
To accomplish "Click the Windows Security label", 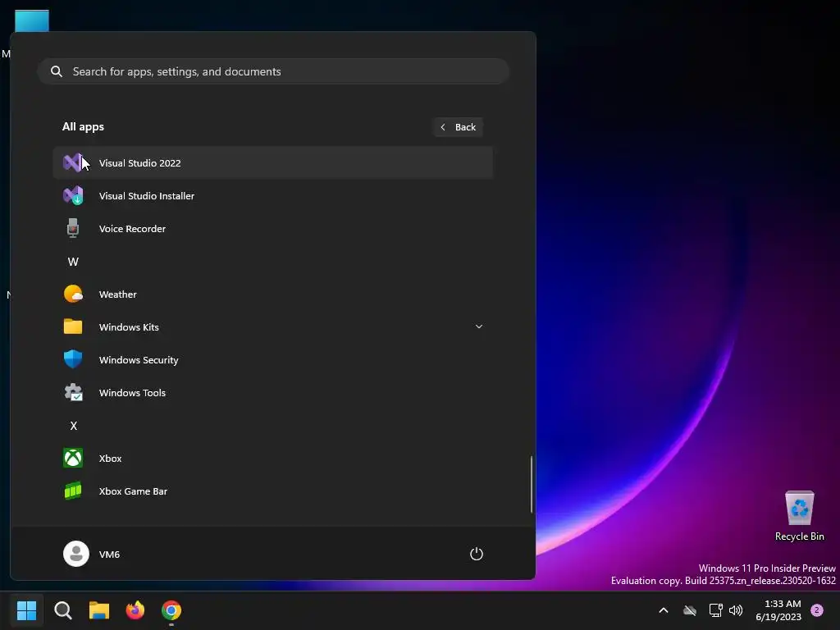I will pos(139,360).
